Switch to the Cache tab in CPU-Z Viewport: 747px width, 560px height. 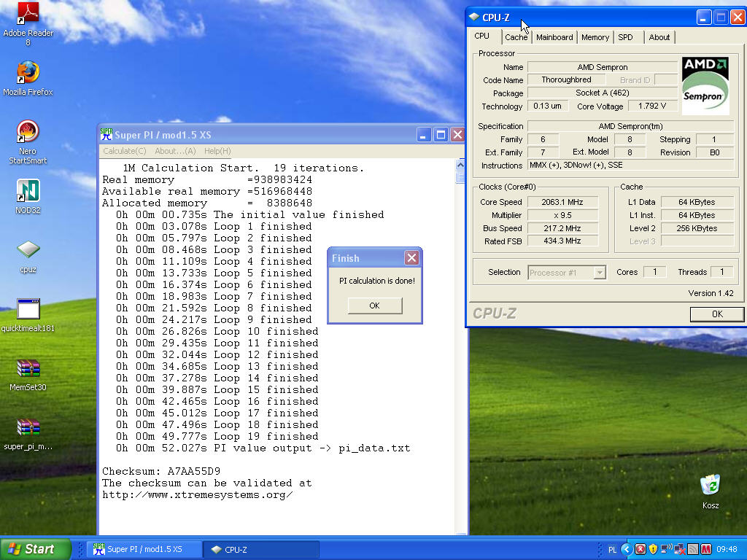pos(516,37)
